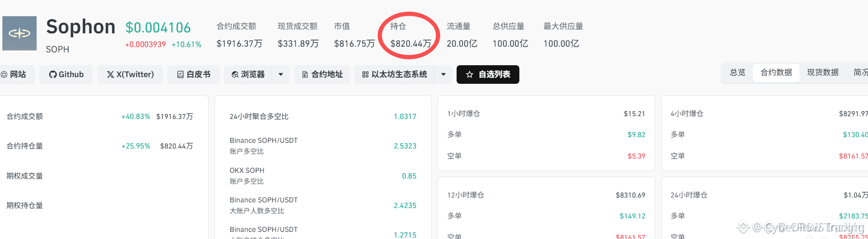This screenshot has width=868, height=239.
Task: Click the 合约地址 contract address button
Action: click(322, 75)
